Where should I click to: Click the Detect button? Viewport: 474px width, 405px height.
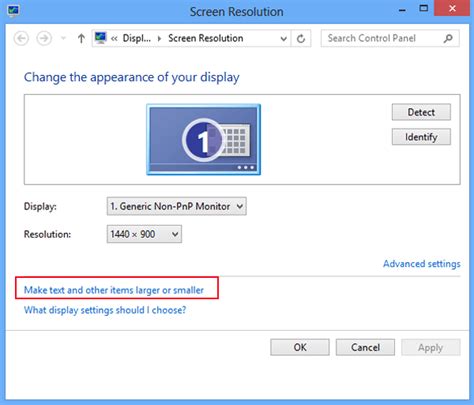421,112
